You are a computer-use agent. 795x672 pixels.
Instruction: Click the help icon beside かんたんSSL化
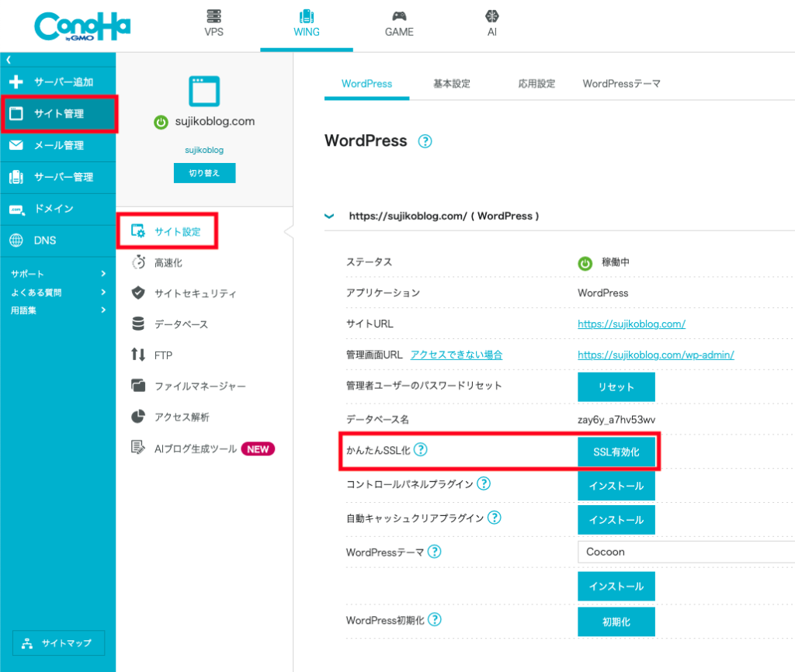(420, 449)
